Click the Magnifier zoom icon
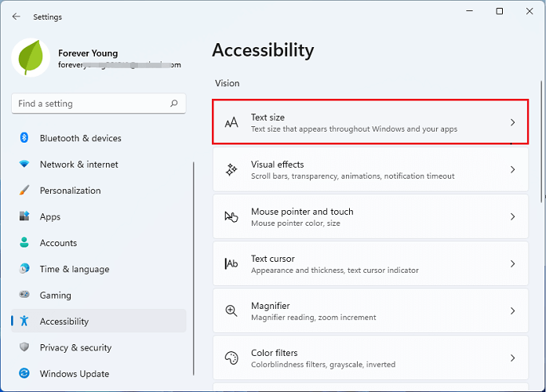The image size is (546, 392). [231, 310]
